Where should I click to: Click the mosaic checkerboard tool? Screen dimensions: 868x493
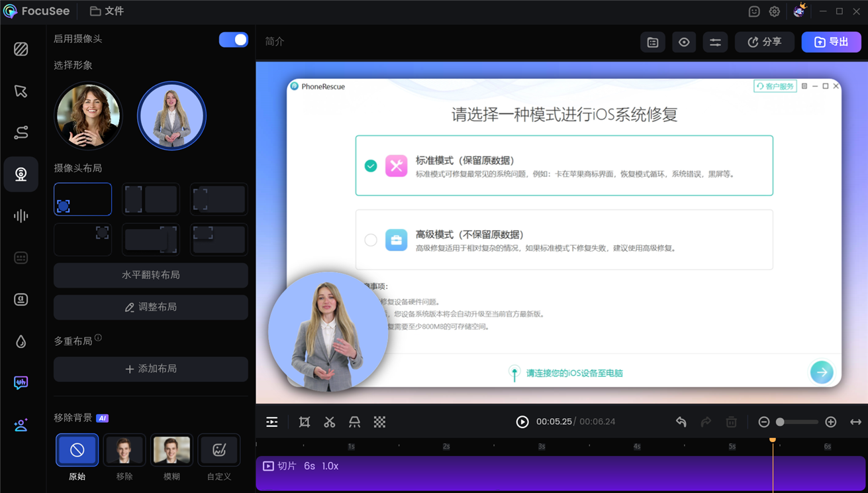379,422
